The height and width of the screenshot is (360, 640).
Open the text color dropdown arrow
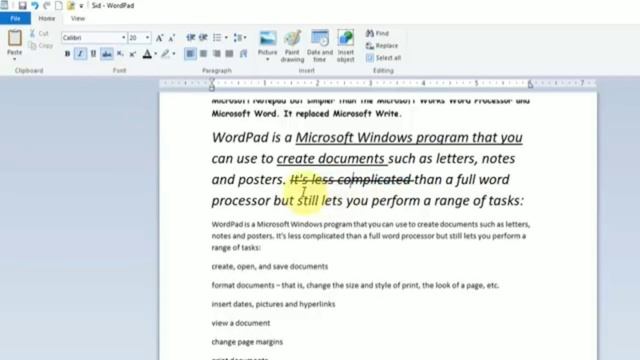click(x=156, y=54)
